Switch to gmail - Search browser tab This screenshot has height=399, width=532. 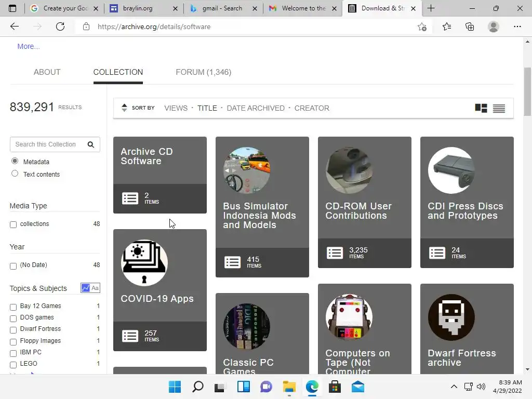click(223, 8)
